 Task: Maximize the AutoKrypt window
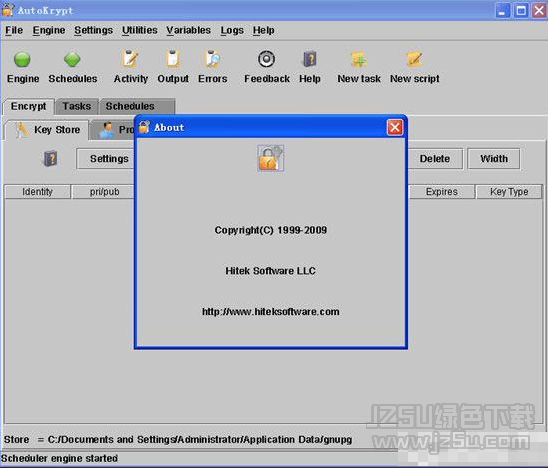click(521, 10)
